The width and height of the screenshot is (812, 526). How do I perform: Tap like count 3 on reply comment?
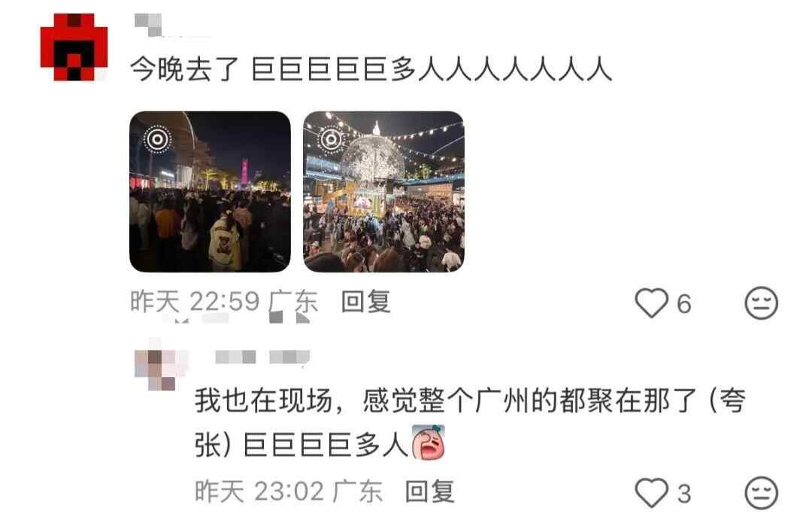tap(684, 494)
